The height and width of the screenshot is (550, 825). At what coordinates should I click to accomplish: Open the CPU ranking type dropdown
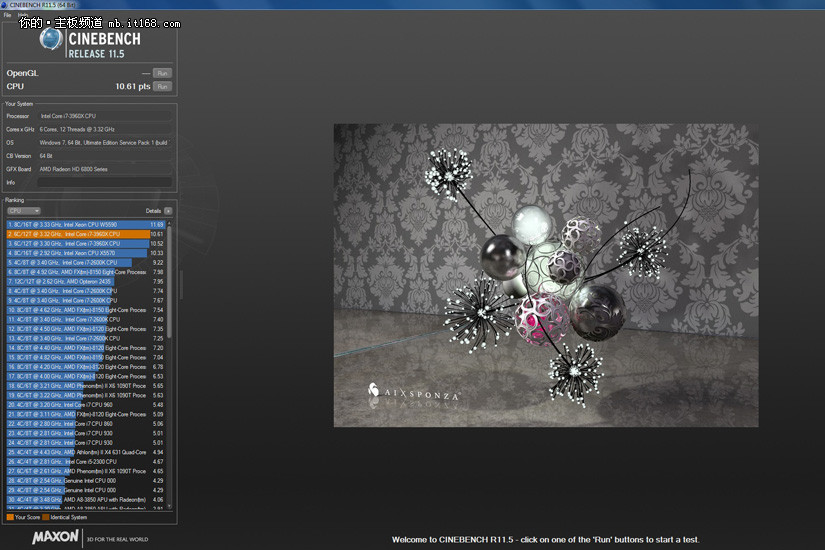tap(23, 211)
